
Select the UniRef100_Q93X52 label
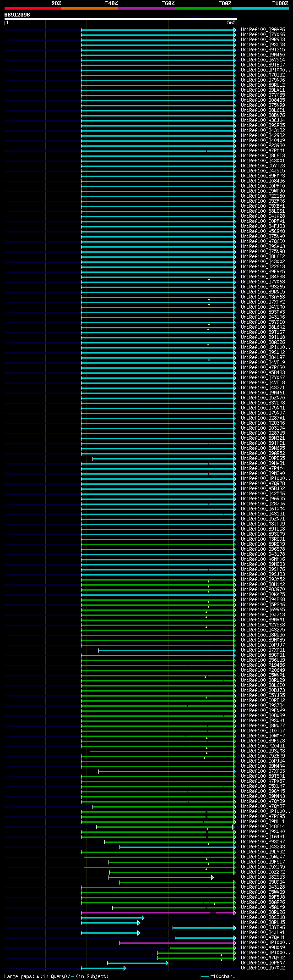(x=263, y=579)
